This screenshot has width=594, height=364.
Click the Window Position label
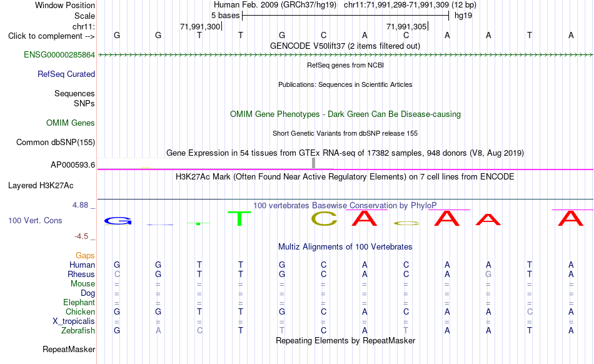[65, 5]
